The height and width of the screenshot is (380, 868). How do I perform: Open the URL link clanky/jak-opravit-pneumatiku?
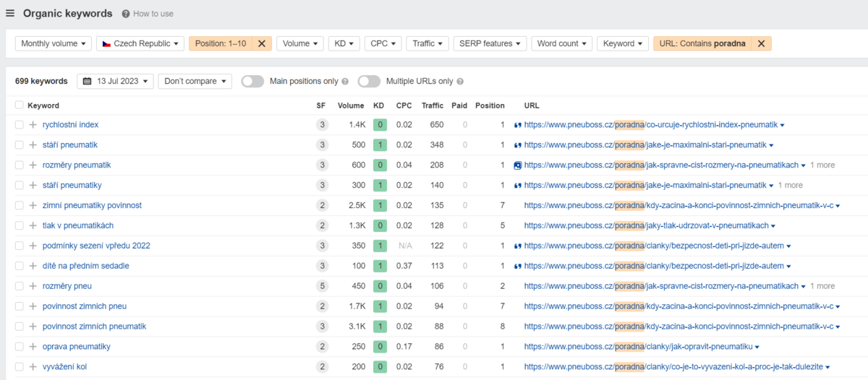(x=639, y=347)
